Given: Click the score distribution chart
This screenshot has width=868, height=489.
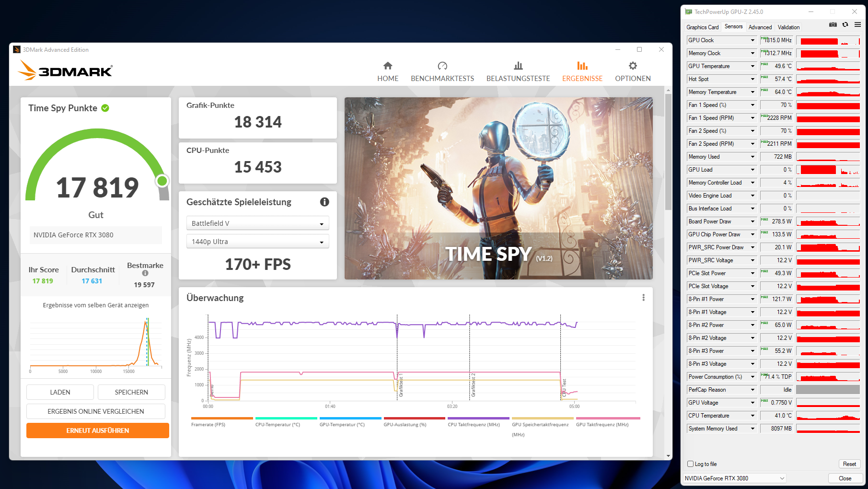Looking at the screenshot, I should click(x=96, y=345).
